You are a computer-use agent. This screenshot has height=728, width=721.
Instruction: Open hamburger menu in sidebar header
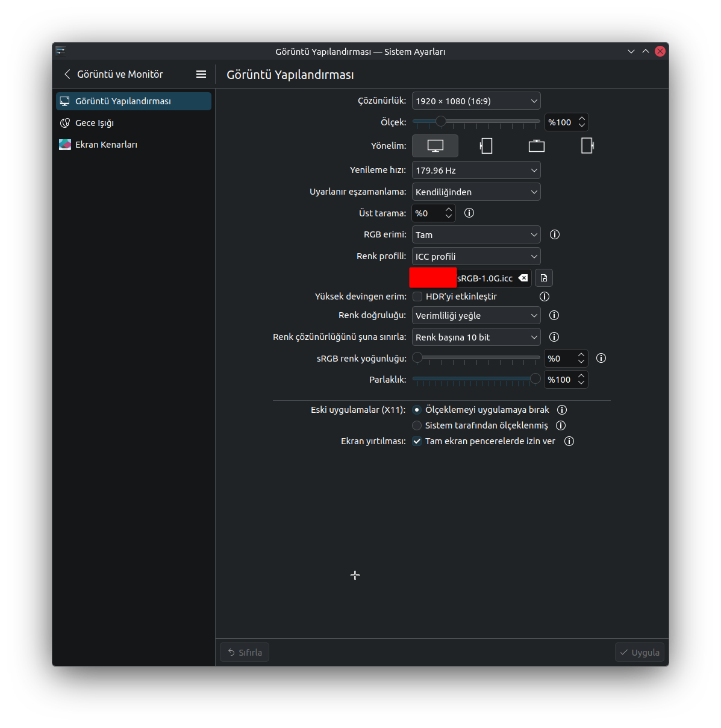point(201,74)
